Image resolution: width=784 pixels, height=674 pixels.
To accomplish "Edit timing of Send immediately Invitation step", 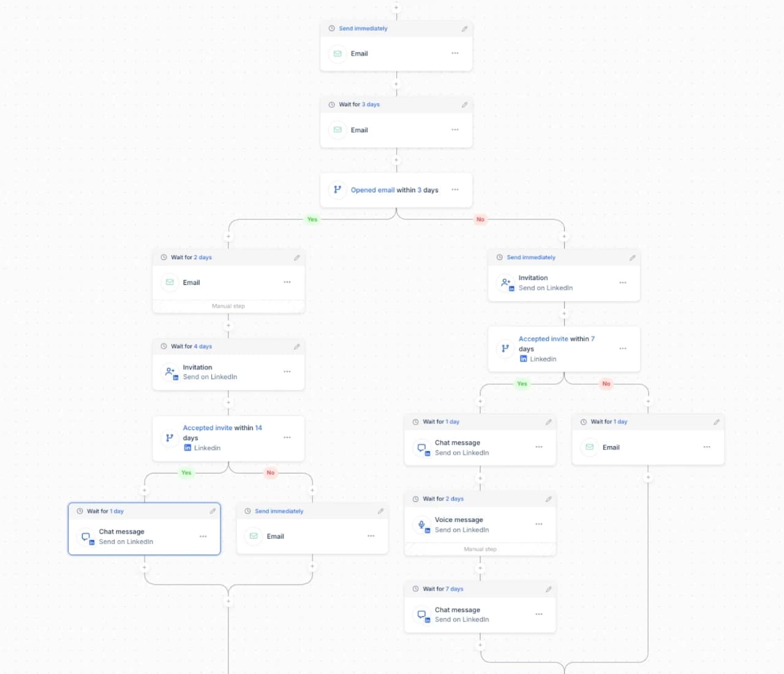I will 632,258.
